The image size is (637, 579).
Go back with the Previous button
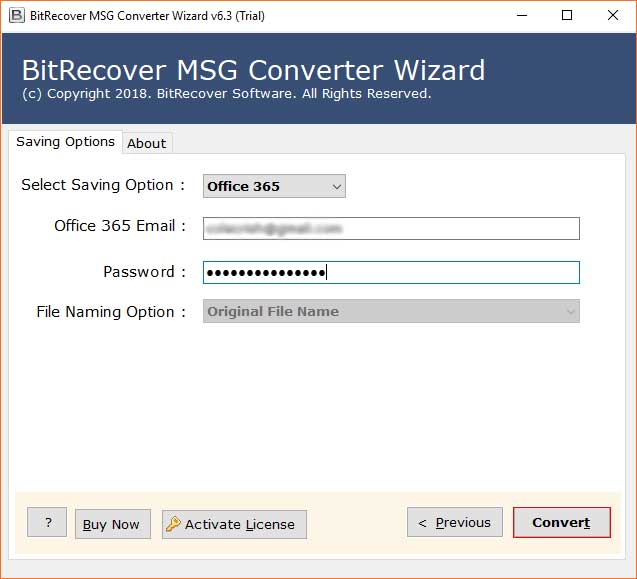point(455,522)
